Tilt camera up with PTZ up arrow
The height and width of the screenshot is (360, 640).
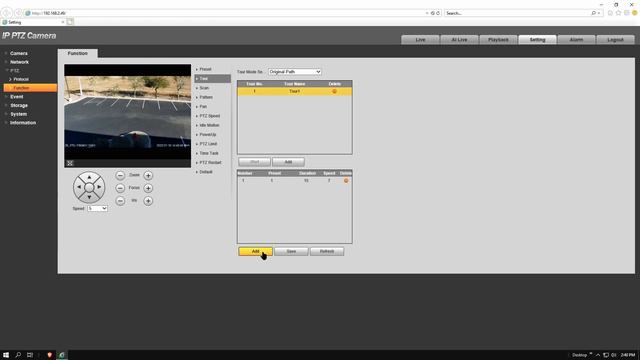point(89,177)
